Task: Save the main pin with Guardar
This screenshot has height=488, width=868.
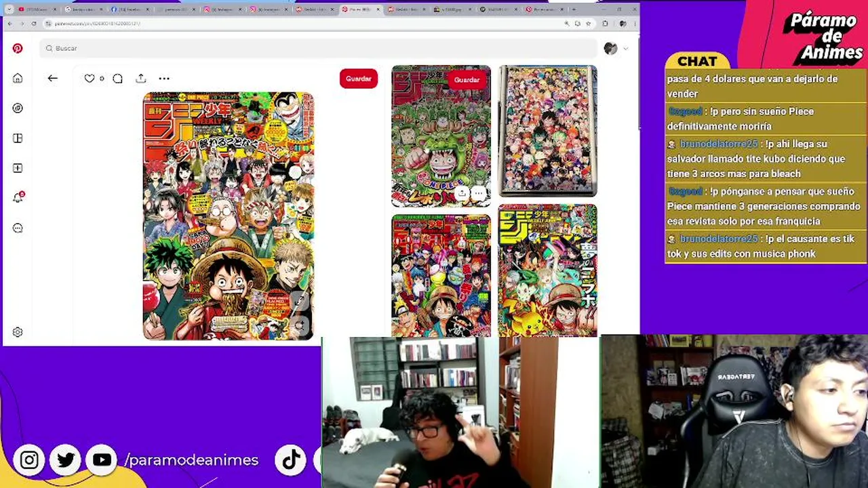Action: [359, 79]
